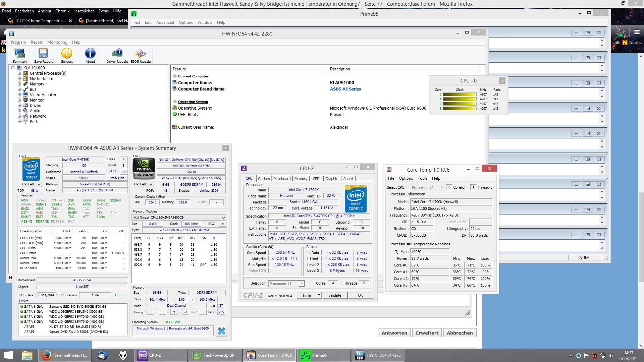Open the CPU #0 selector dropdown
This screenshot has width=644, height=362.
[x=31, y=184]
